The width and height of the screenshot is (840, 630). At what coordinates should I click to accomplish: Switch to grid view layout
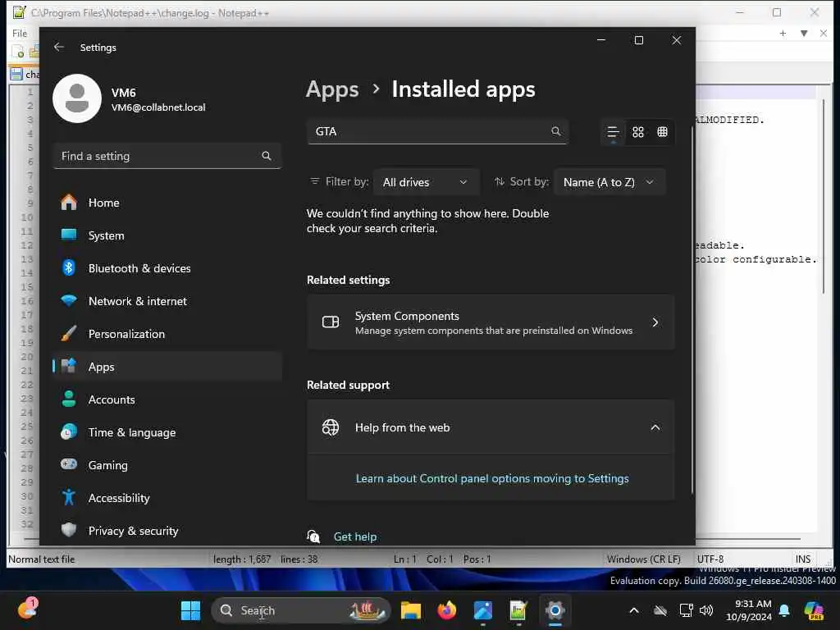coord(638,132)
